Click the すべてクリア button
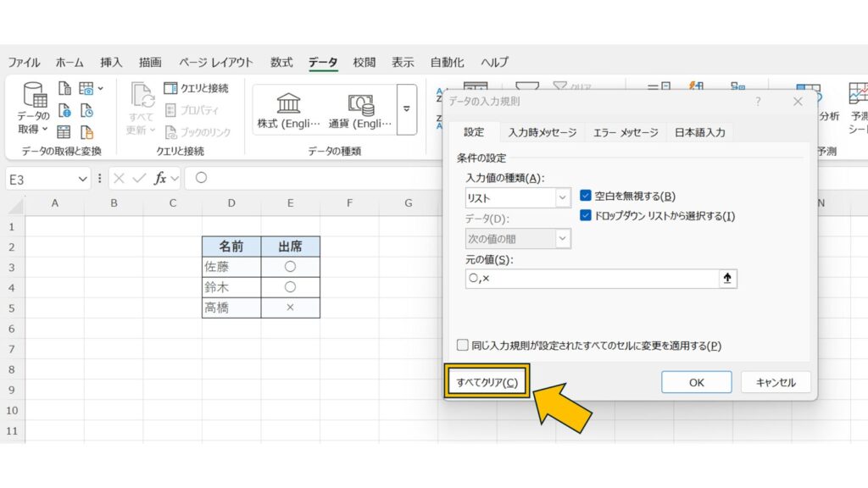 click(x=487, y=382)
